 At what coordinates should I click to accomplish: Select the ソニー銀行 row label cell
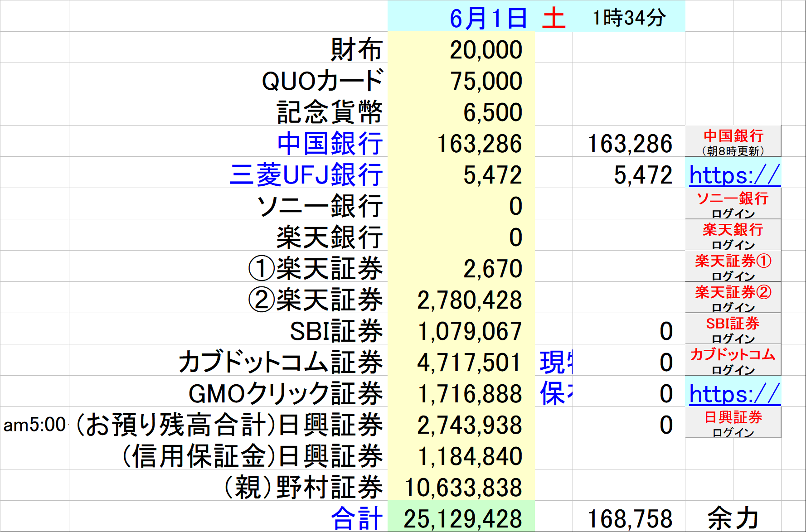228,204
